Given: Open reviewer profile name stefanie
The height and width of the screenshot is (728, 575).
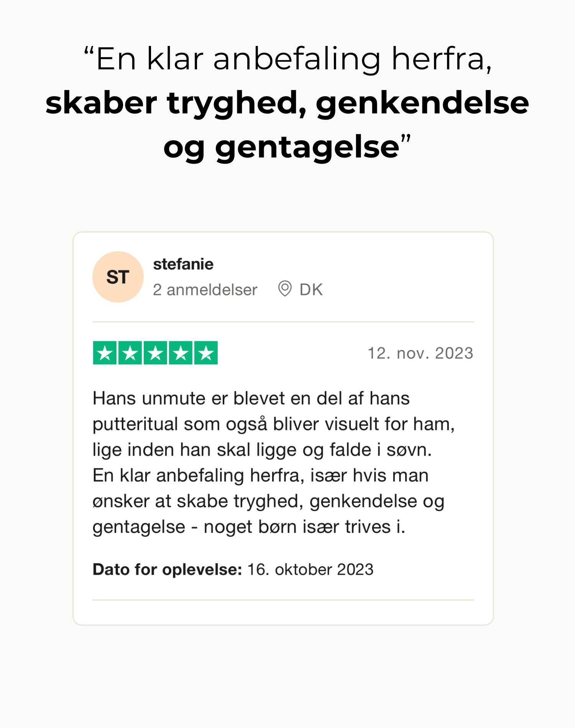Looking at the screenshot, I should click(x=183, y=264).
